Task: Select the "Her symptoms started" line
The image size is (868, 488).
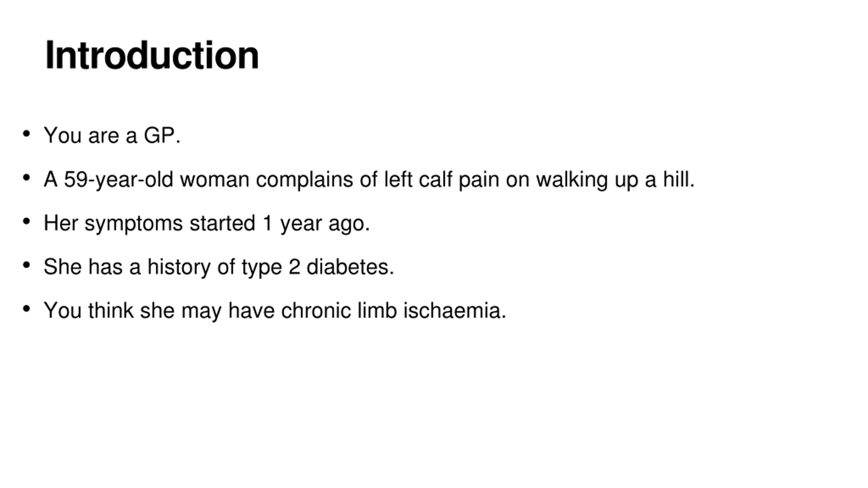Action: [207, 223]
